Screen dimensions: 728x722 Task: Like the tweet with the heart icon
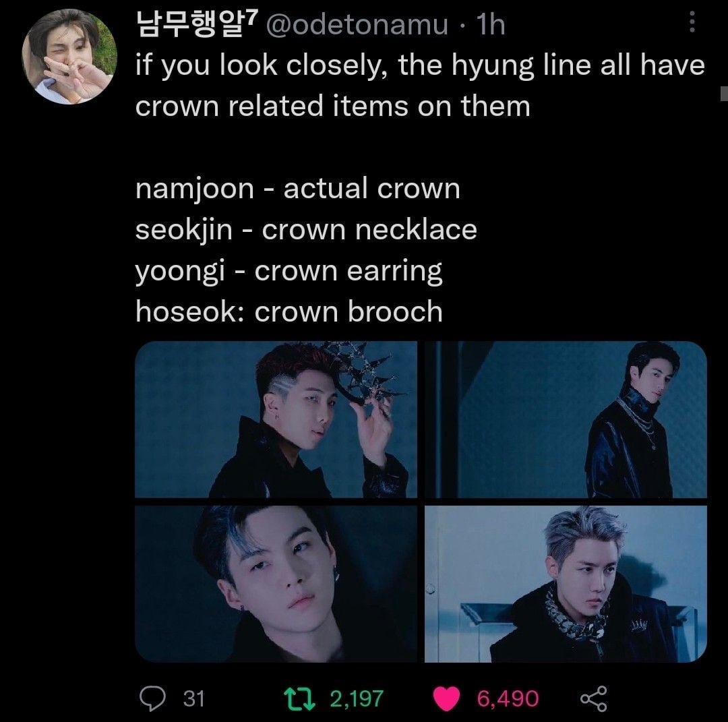(x=446, y=698)
